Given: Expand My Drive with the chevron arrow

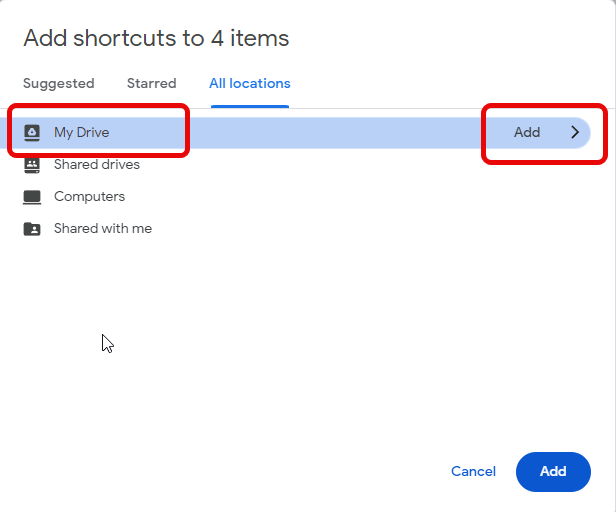Looking at the screenshot, I should 575,132.
